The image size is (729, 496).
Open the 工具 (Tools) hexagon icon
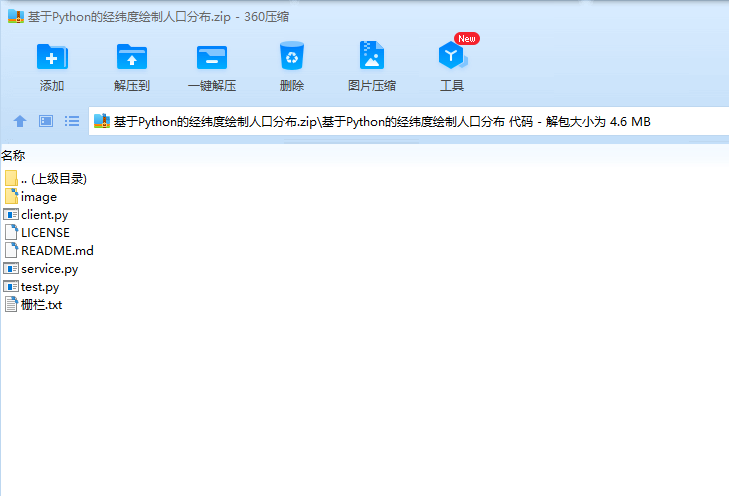pyautogui.click(x=452, y=55)
